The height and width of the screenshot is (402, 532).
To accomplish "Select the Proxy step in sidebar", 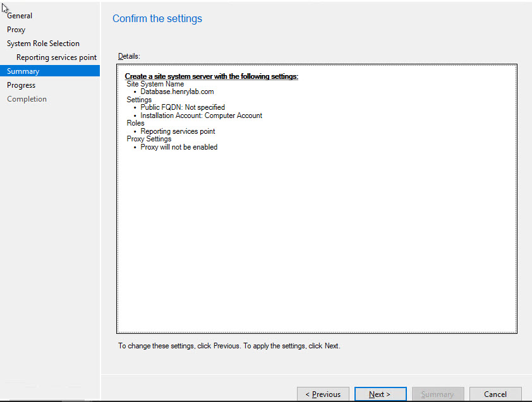I will pos(16,30).
